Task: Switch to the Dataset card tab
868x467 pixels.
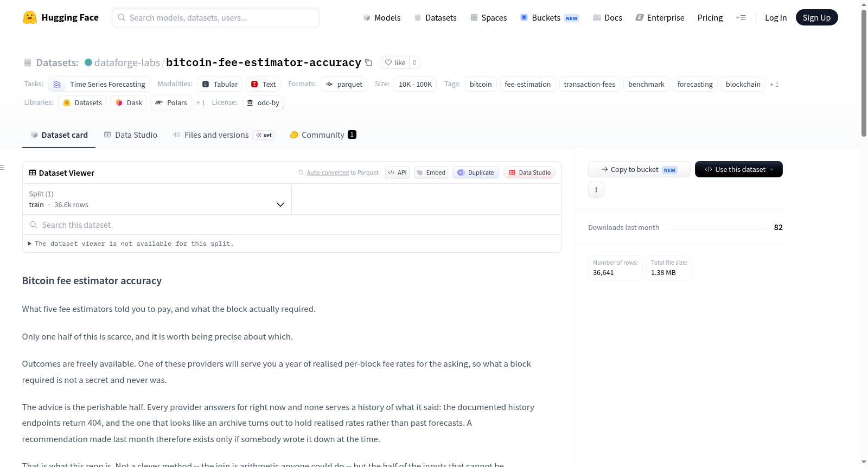Action: (59, 135)
